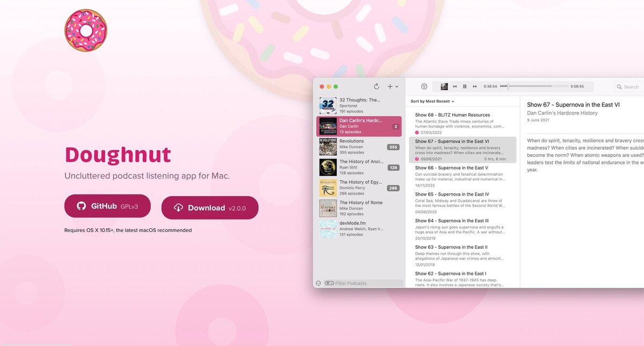Image resolution: width=644 pixels, height=346 pixels.
Task: Click Revolutions podcast artwork
Action: [328, 147]
